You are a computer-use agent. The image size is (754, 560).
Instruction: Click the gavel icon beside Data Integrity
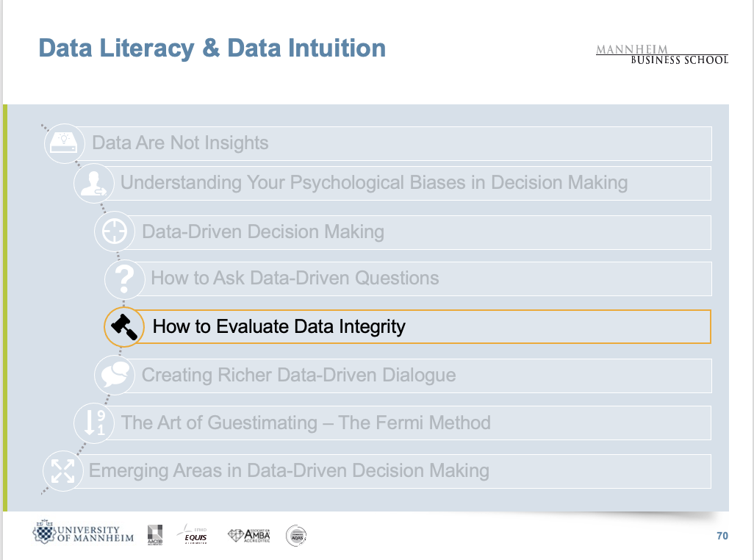tap(123, 327)
